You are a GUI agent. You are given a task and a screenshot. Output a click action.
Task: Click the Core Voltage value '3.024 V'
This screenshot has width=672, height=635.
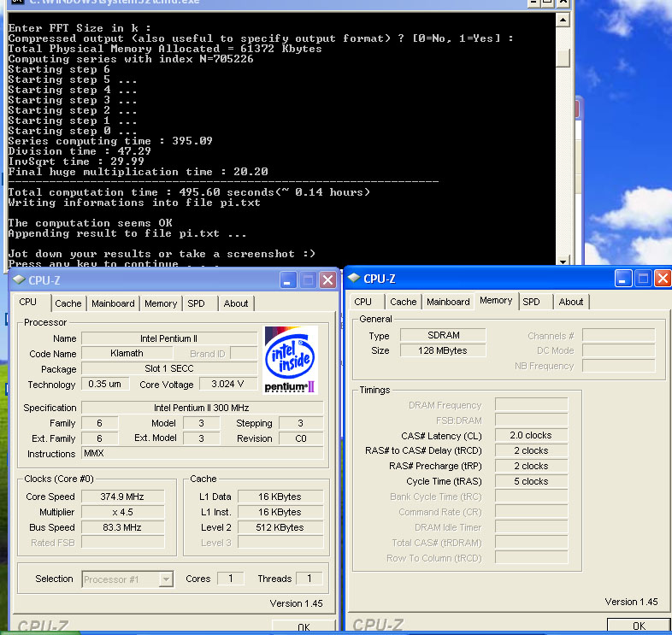pos(228,384)
